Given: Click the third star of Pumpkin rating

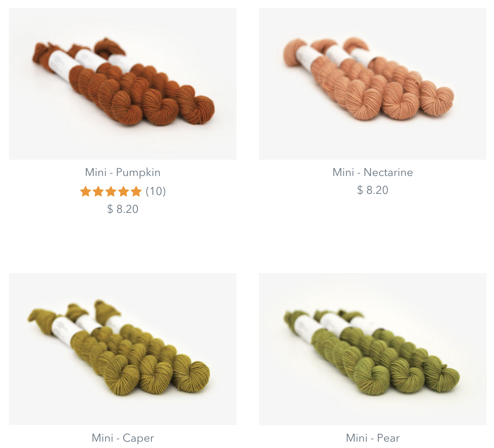Looking at the screenshot, I should [x=111, y=191].
